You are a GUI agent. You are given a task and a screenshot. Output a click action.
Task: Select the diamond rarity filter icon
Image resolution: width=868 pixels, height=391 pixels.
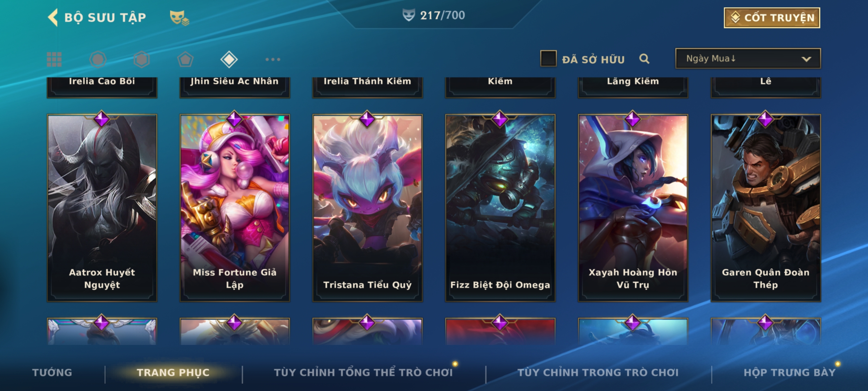(229, 59)
